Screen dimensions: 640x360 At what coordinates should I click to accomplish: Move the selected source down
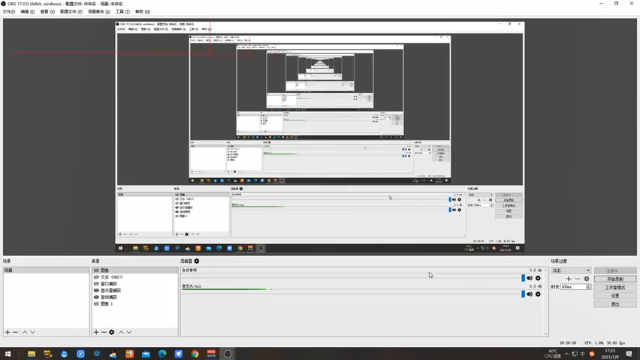129,332
